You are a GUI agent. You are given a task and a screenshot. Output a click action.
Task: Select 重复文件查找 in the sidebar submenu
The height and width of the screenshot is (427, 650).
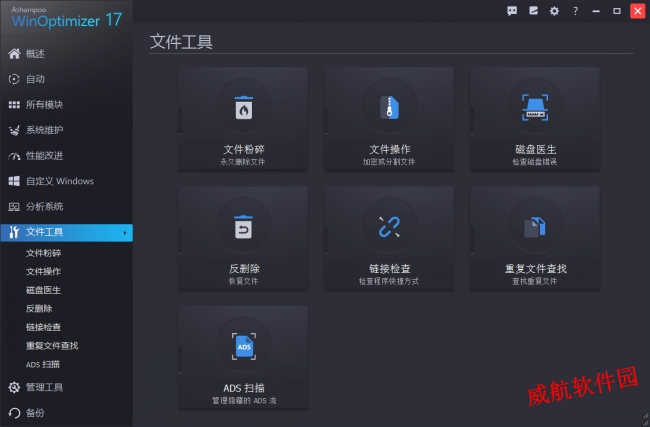[x=52, y=346]
